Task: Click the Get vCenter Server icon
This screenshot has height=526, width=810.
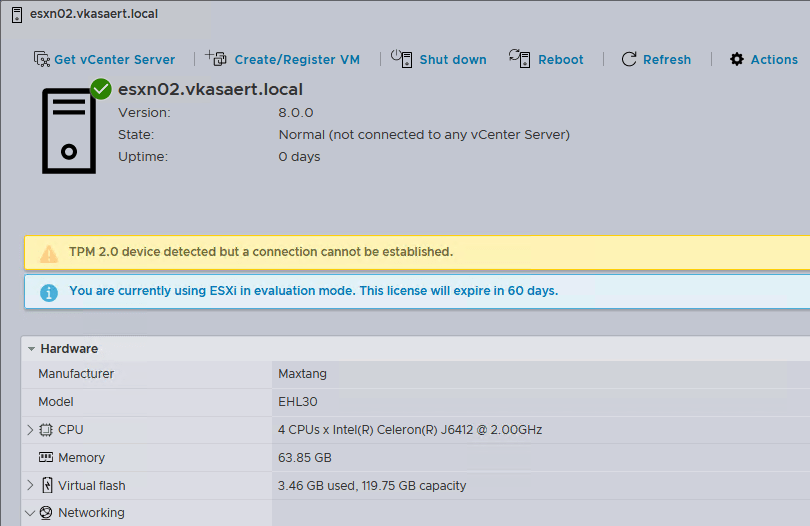Action: pyautogui.click(x=42, y=59)
